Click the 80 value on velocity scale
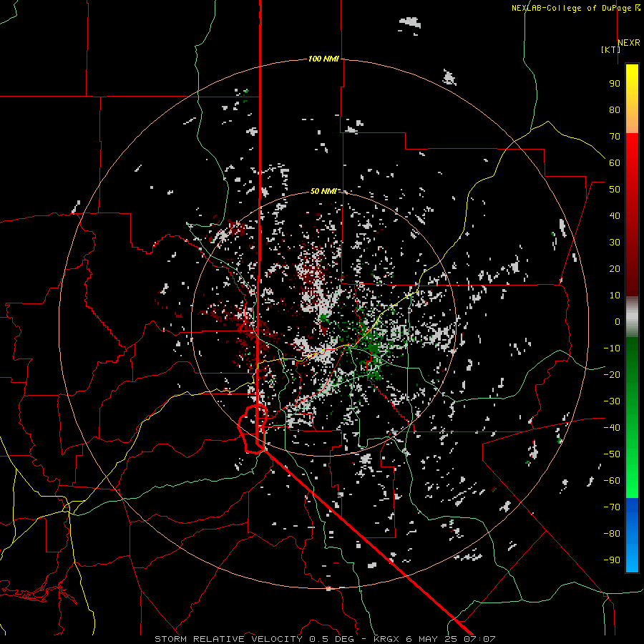Screen dimensions: 644x644 click(615, 109)
